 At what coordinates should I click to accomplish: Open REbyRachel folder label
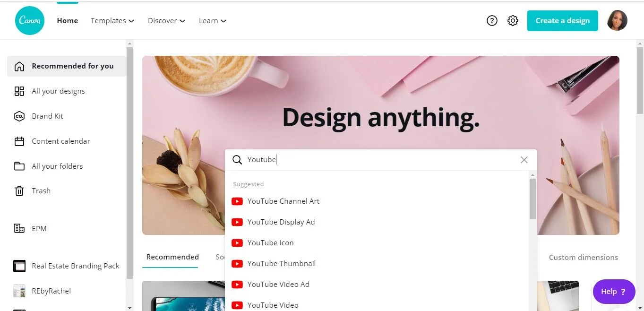(52, 291)
